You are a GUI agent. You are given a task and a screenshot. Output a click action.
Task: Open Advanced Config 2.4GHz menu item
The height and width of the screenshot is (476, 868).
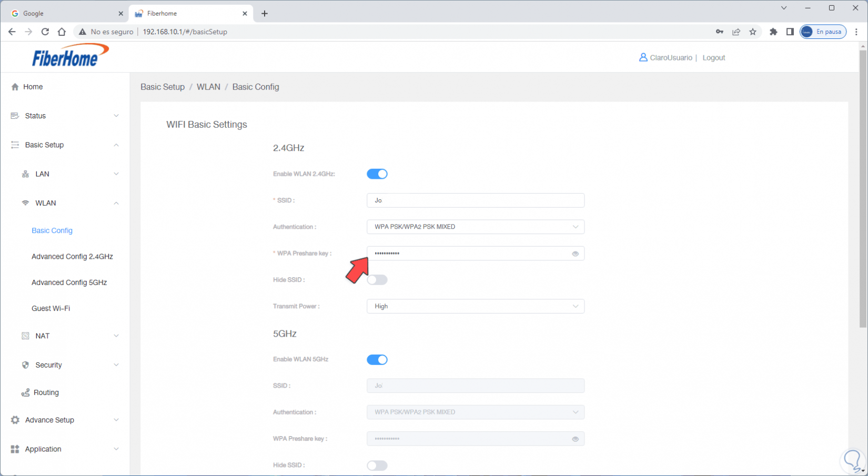click(x=72, y=257)
